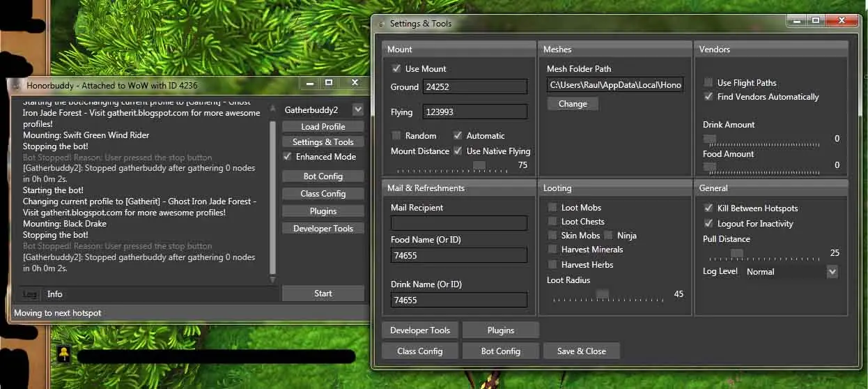Click Settings & Tools in Honorbuddy window
This screenshot has width=868, height=389.
[323, 142]
